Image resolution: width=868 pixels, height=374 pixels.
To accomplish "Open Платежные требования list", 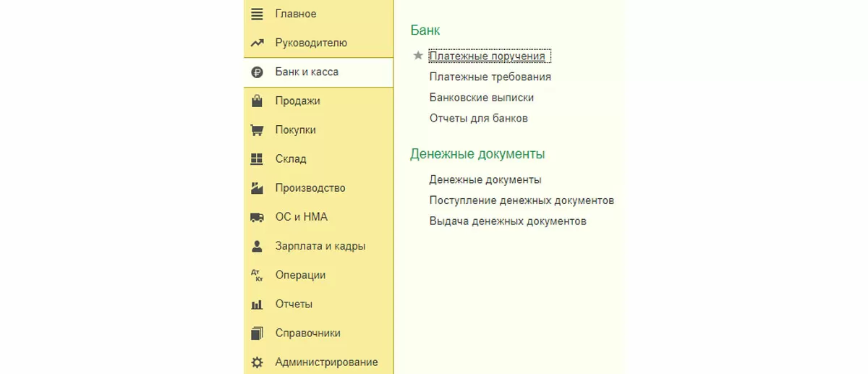I will coord(490,77).
